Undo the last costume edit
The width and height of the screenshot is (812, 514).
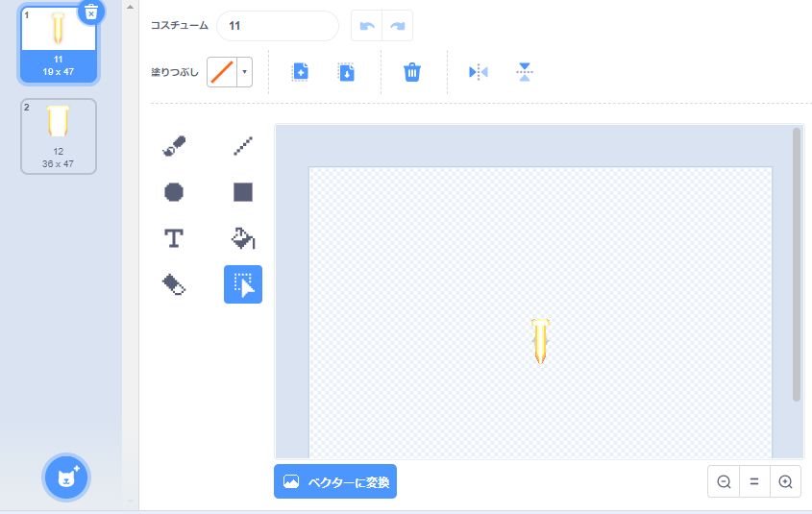367,26
